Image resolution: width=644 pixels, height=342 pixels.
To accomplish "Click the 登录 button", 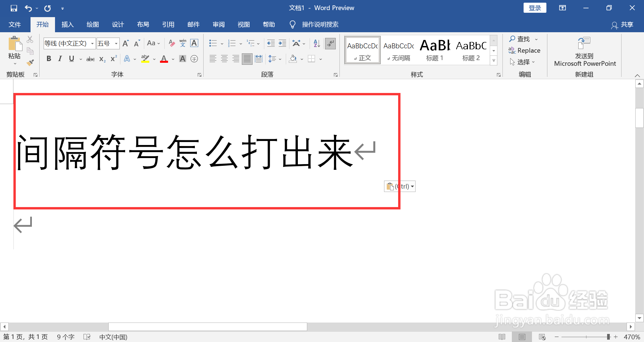I will [x=535, y=7].
